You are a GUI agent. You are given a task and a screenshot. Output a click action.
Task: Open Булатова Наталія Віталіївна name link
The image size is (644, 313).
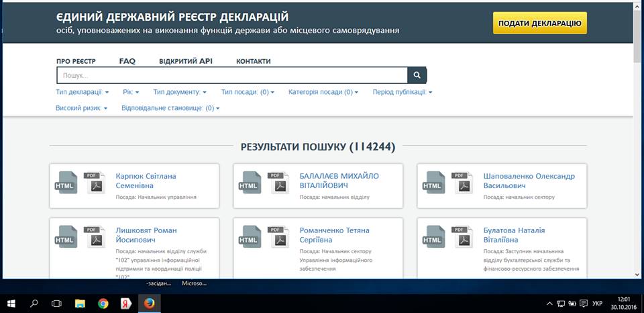[515, 235]
